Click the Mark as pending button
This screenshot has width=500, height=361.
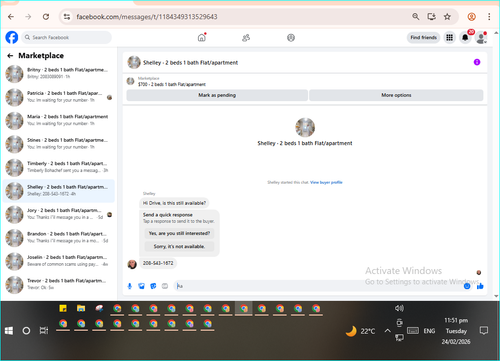coord(217,95)
